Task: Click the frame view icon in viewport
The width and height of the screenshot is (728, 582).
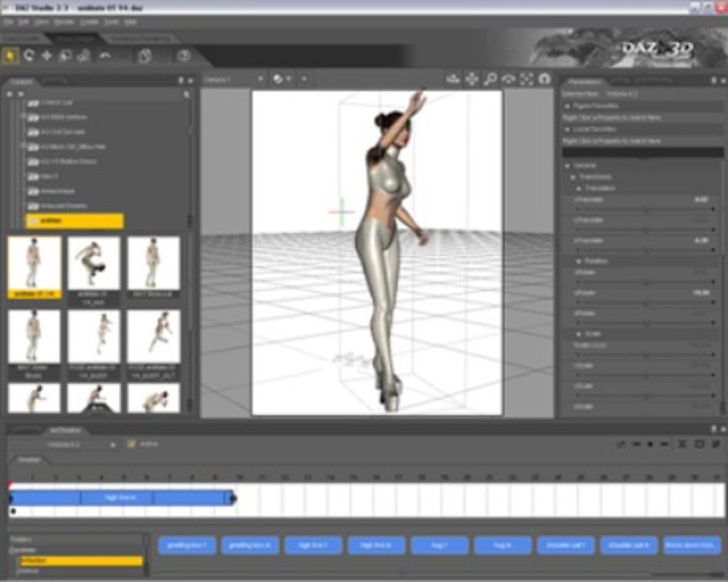Action: click(526, 79)
